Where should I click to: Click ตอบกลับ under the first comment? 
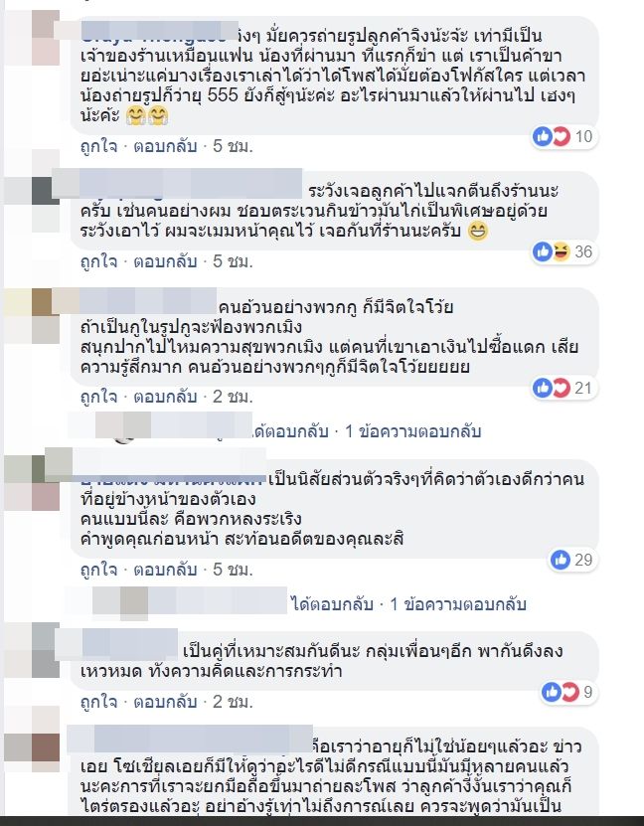pyautogui.click(x=165, y=146)
